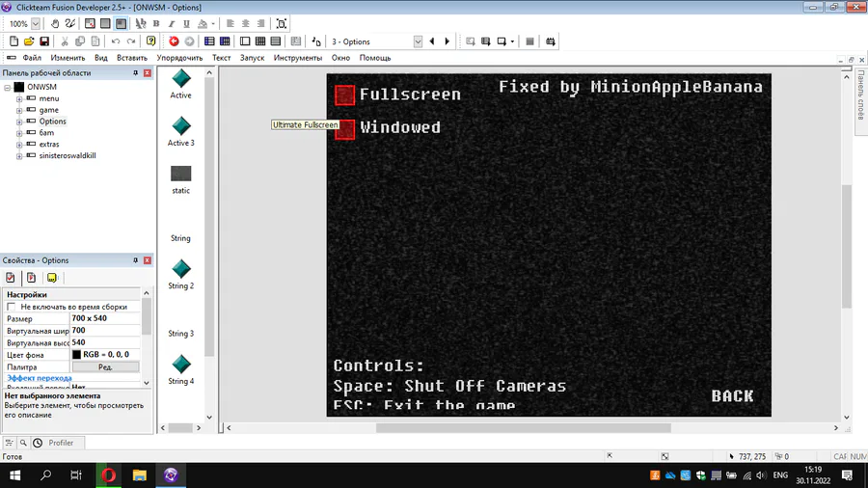Screen dimensions: 868x488
Task: Open the Изменить menu
Action: 68,58
